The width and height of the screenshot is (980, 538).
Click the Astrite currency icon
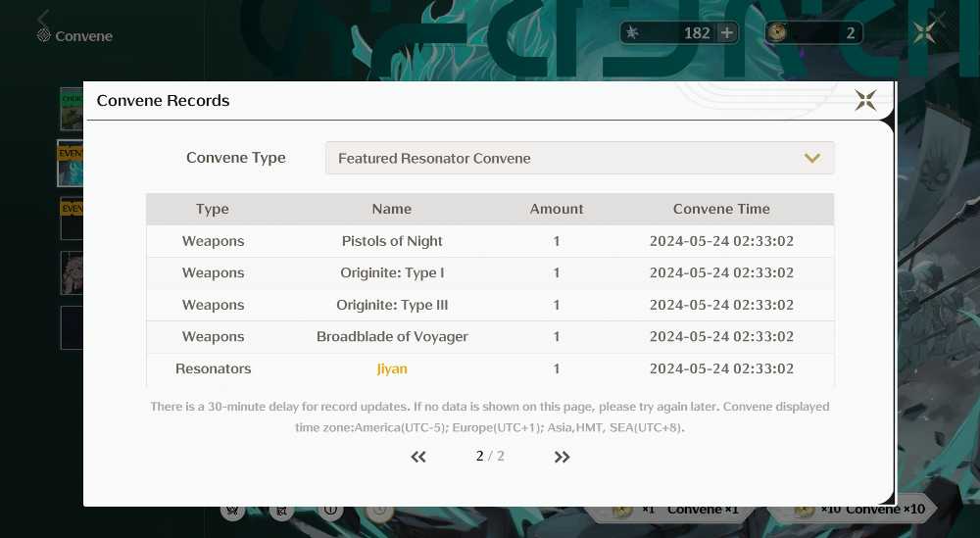coord(632,32)
